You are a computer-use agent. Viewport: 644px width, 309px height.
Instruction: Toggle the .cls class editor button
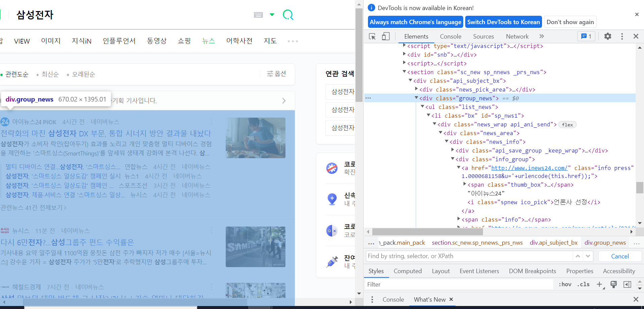pos(583,284)
